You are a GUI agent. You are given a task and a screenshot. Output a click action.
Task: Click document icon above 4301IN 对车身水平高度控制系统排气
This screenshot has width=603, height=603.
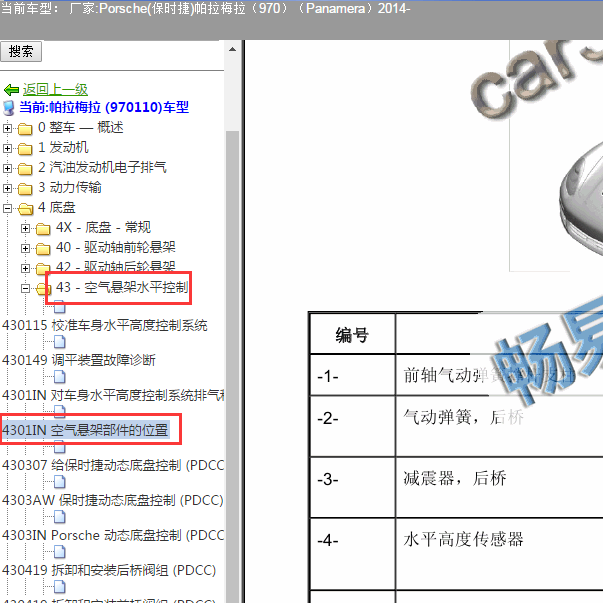point(60,377)
